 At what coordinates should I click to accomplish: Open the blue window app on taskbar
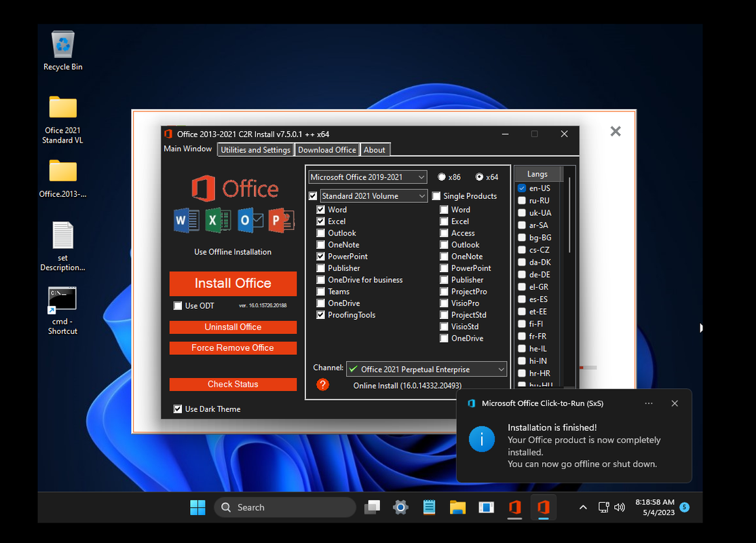tap(486, 507)
